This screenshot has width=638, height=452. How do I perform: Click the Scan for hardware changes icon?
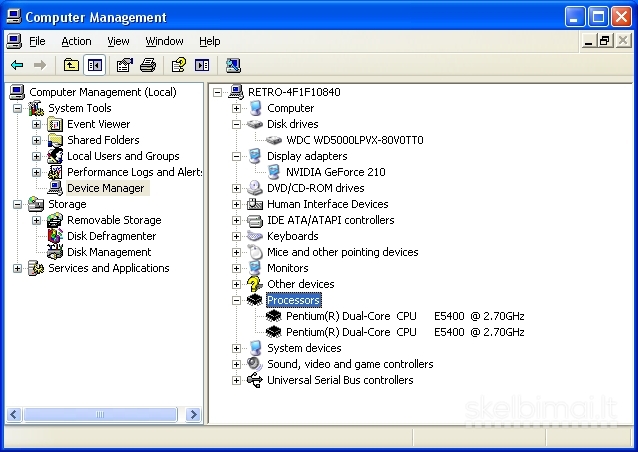coord(233,65)
